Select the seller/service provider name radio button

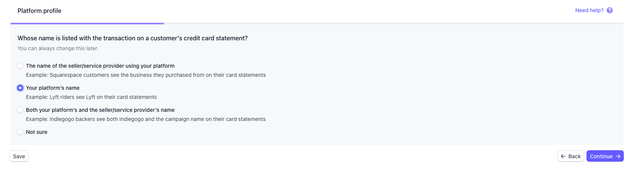20,66
